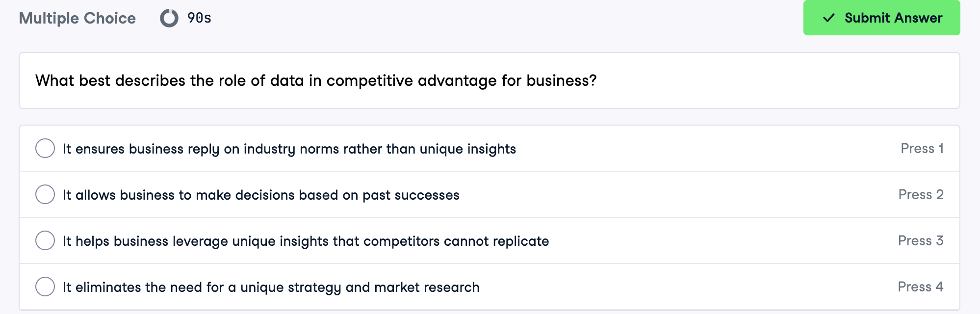
Task: Click the "Press 1" shortcut hint
Action: pos(922,148)
